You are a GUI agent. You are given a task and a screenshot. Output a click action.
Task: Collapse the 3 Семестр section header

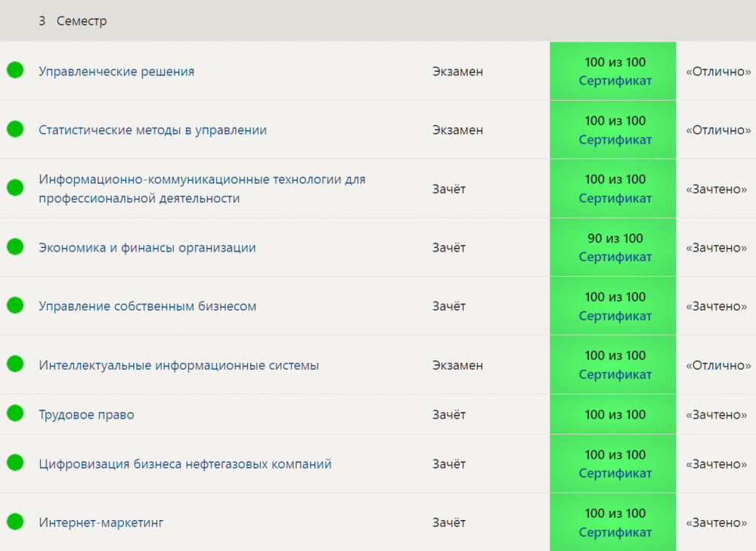click(378, 20)
